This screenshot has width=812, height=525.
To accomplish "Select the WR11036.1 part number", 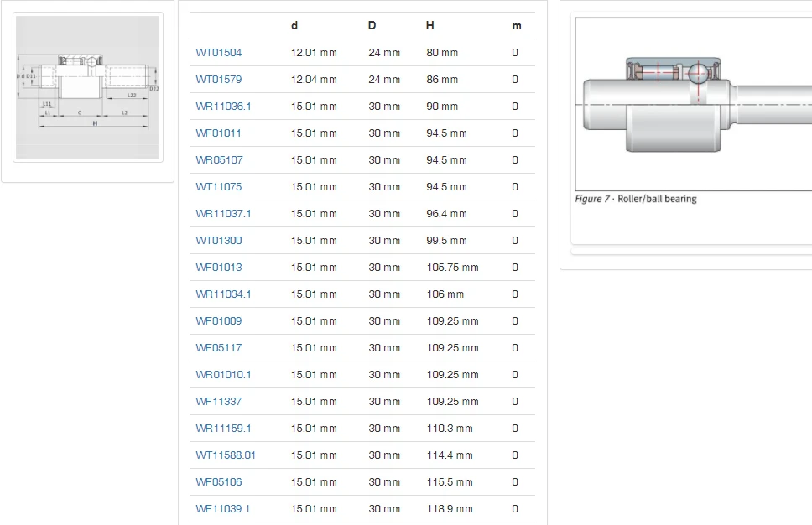I will pos(223,107).
